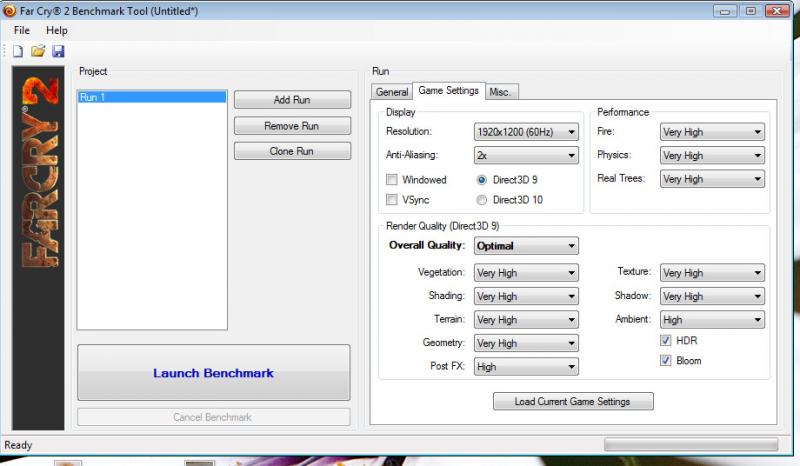Open the Shadow quality dropdown
The image size is (800, 466).
point(712,296)
